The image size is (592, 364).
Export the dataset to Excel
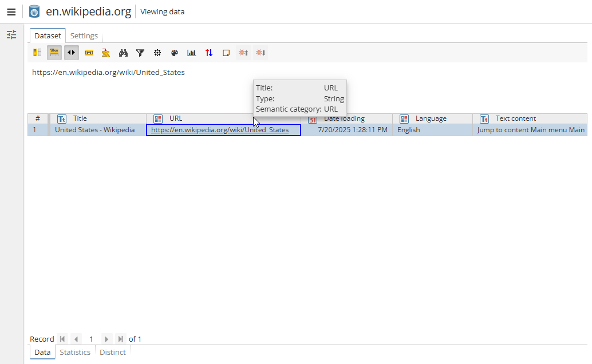[106, 53]
